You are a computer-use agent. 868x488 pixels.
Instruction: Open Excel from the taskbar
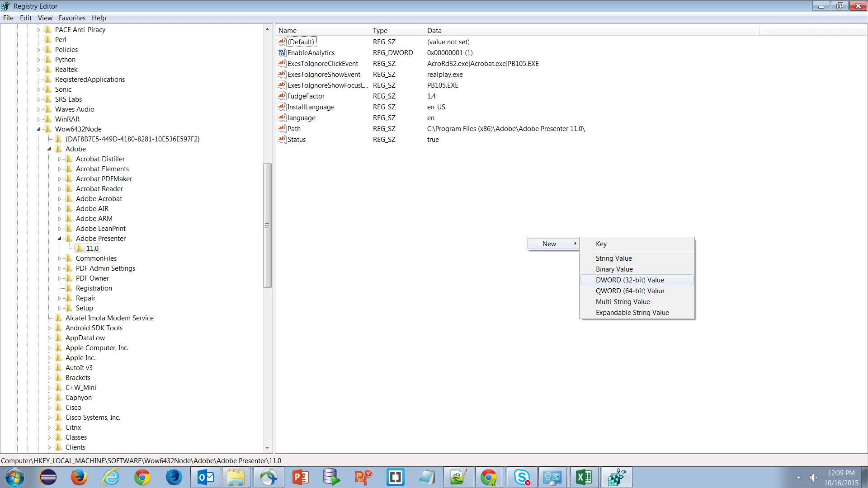click(584, 477)
